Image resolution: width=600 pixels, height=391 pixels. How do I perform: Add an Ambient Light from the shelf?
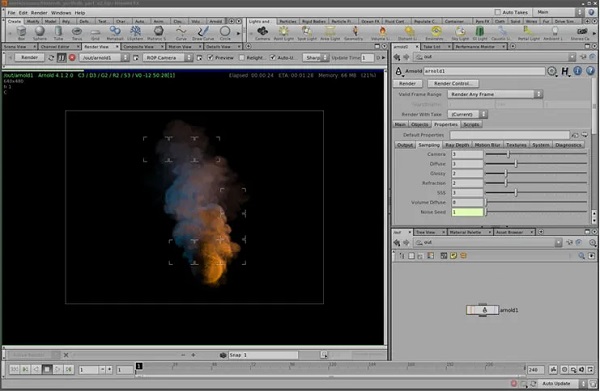[x=554, y=33]
